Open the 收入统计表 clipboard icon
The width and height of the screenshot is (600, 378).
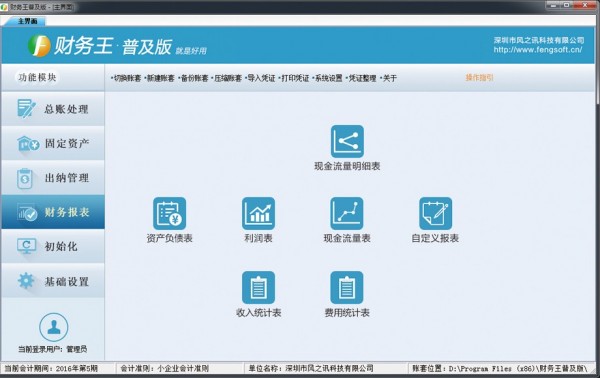(258, 288)
